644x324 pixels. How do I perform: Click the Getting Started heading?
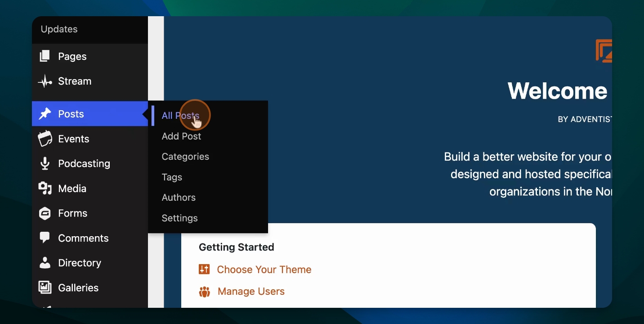coord(237,247)
